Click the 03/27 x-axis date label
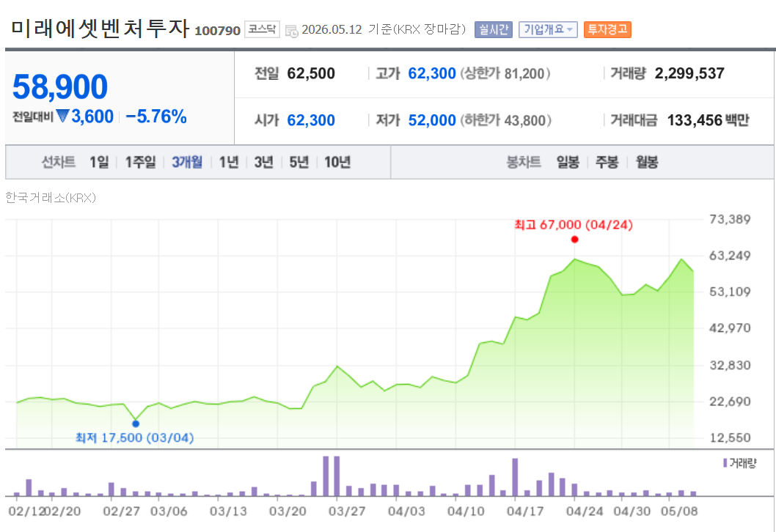This screenshot has height=532, width=776. (x=347, y=511)
